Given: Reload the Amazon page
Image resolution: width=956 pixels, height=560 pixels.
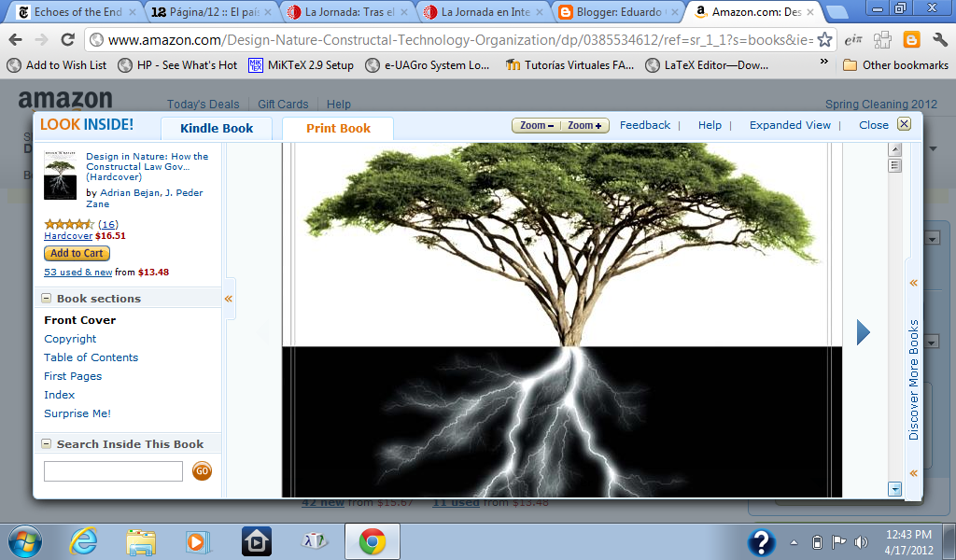Looking at the screenshot, I should tap(67, 39).
